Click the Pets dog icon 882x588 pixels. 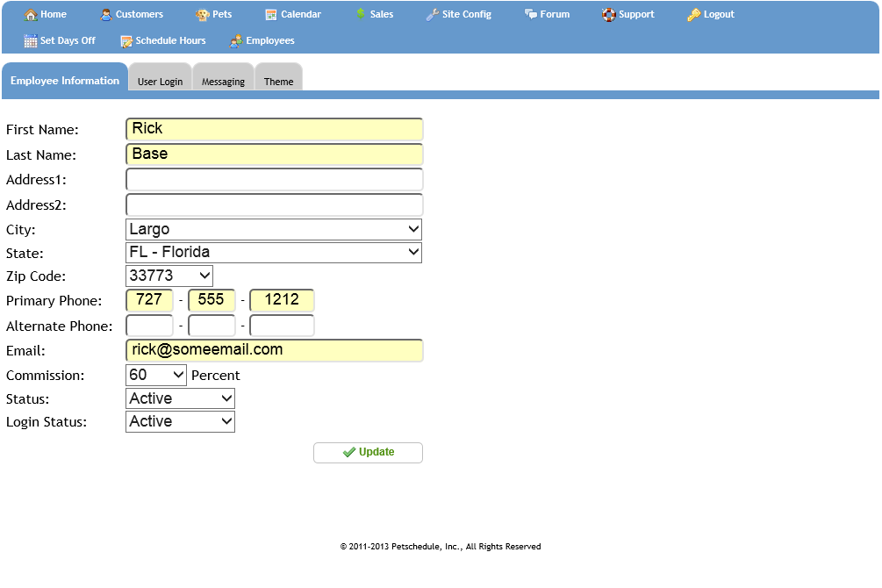(203, 15)
